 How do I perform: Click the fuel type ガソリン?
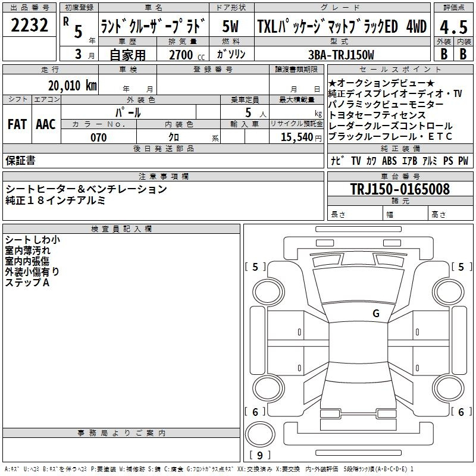click(x=231, y=54)
